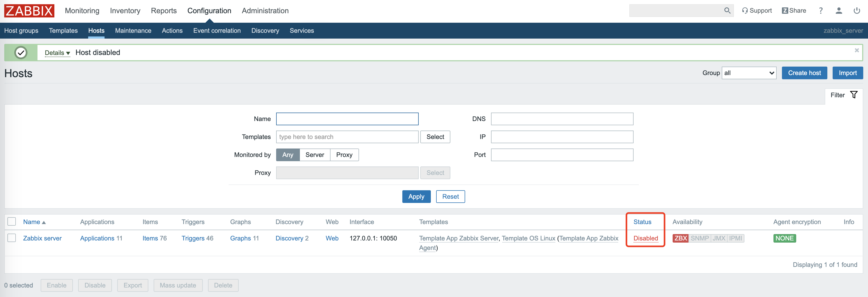Viewport: 868px width, 297px height.
Task: Sort by Status column header
Action: coord(642,222)
